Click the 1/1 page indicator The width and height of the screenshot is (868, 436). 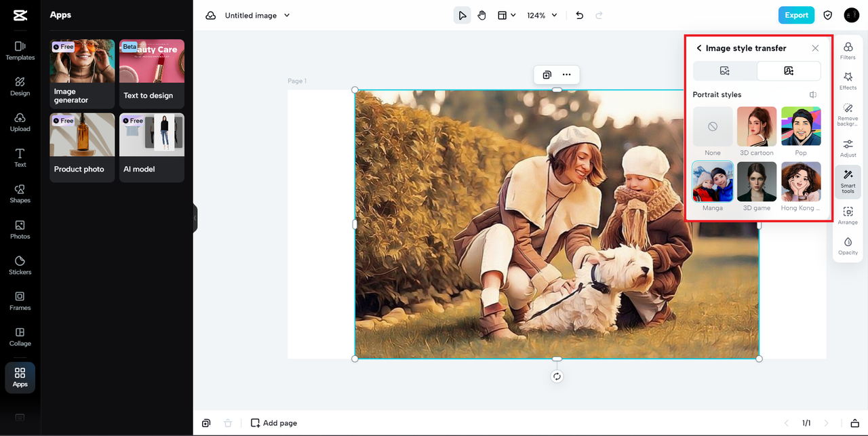click(806, 423)
